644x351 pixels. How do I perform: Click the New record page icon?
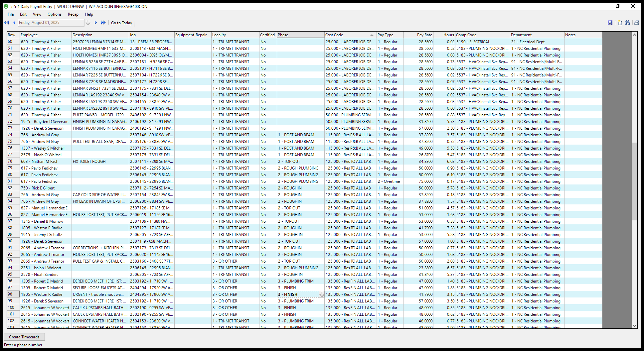tap(620, 23)
